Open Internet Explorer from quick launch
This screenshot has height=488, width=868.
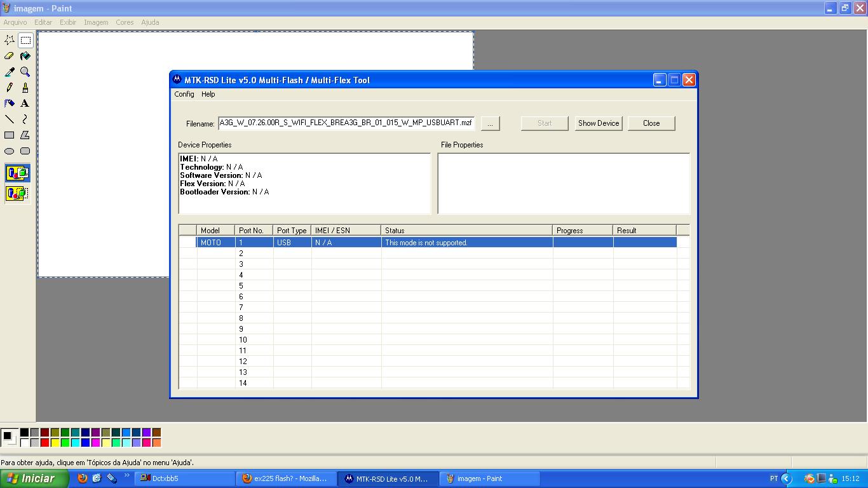[x=97, y=478]
